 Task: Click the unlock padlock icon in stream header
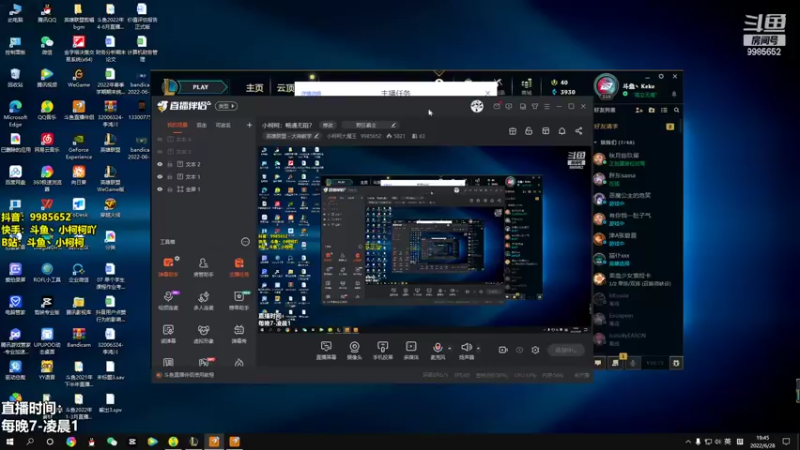click(x=529, y=131)
